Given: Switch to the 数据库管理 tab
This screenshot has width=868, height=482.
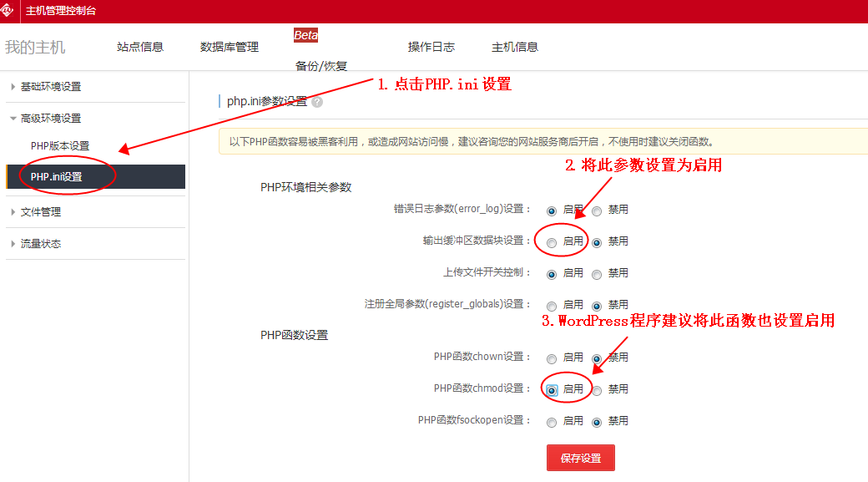Looking at the screenshot, I should [230, 48].
